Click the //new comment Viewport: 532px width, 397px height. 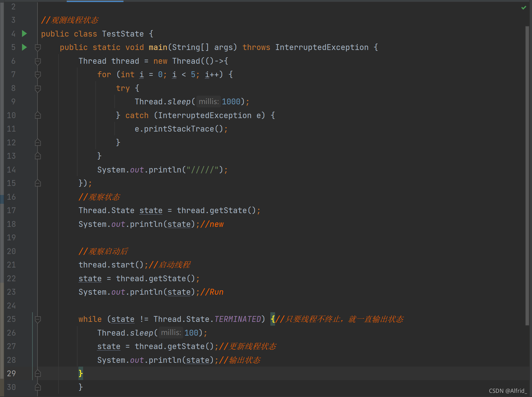[x=212, y=224]
